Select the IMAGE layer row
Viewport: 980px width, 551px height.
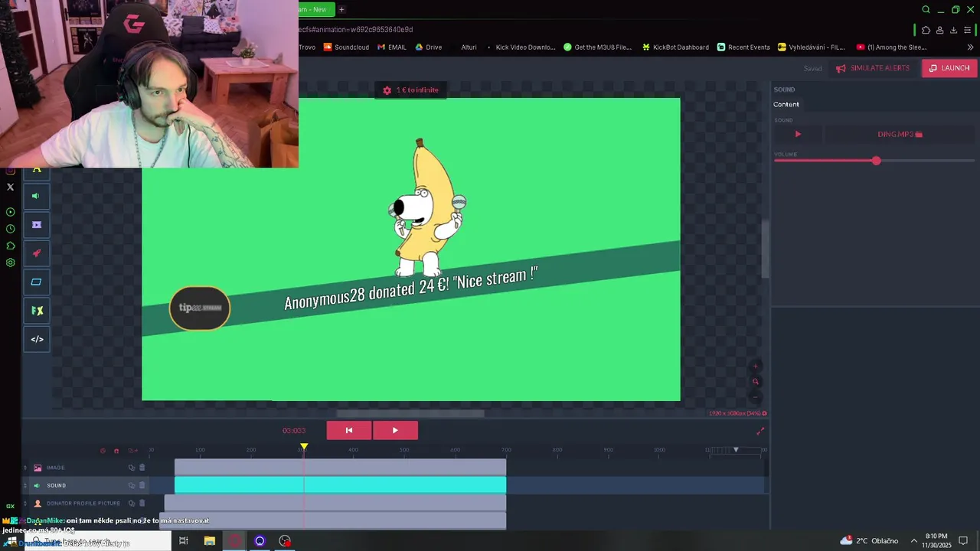click(x=84, y=468)
